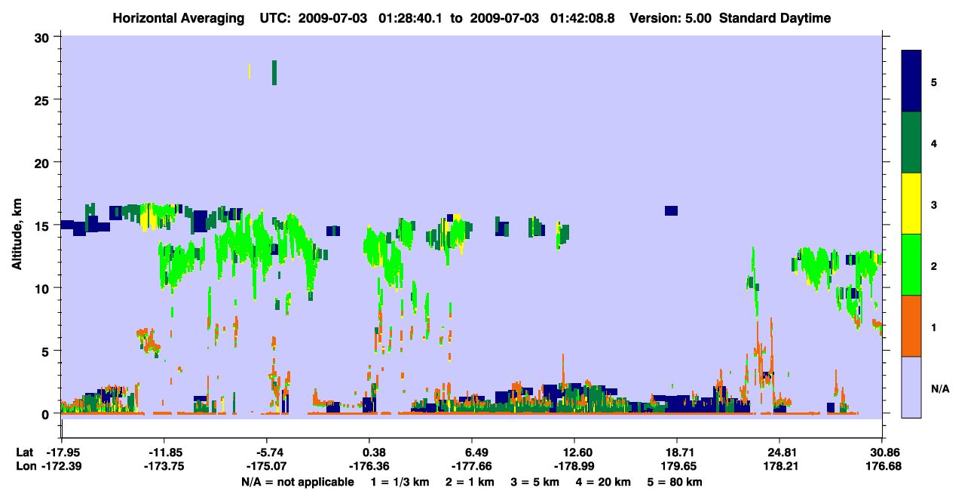Click the altitude tick label 10

(x=43, y=288)
